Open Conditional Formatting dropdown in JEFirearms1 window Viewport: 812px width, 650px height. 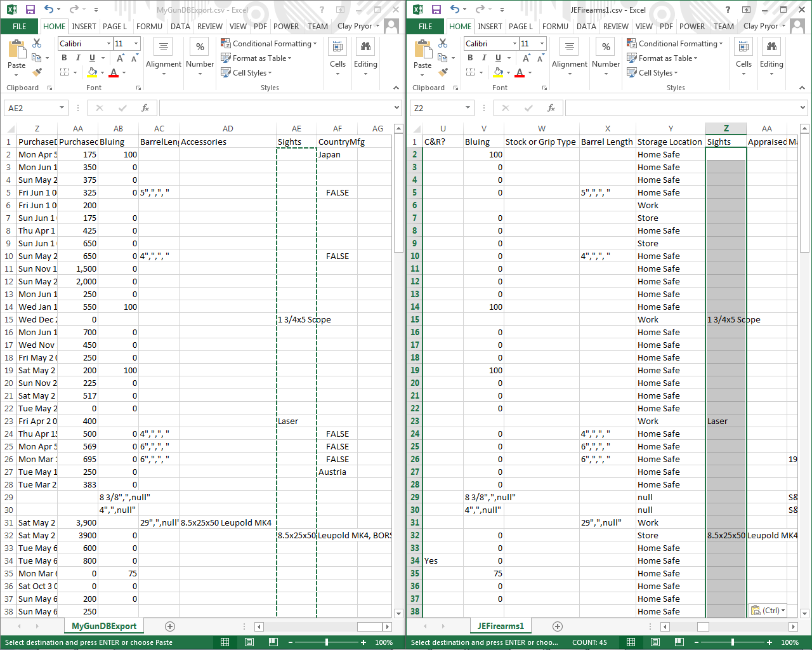(x=675, y=44)
